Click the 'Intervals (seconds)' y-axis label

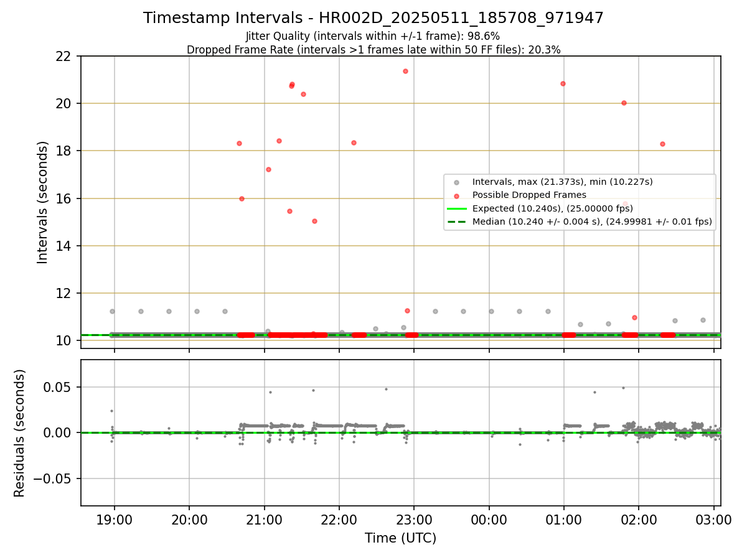point(43,202)
